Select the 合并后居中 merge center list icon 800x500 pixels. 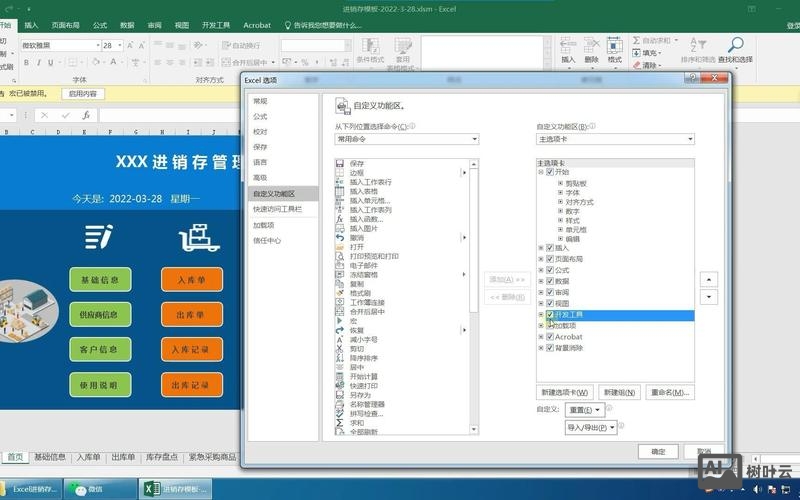pos(340,311)
